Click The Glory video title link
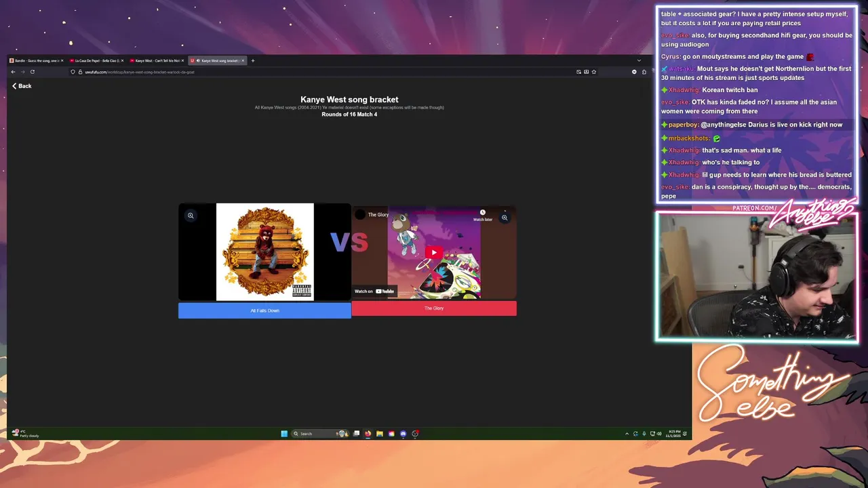Image resolution: width=868 pixels, height=488 pixels. click(x=378, y=215)
